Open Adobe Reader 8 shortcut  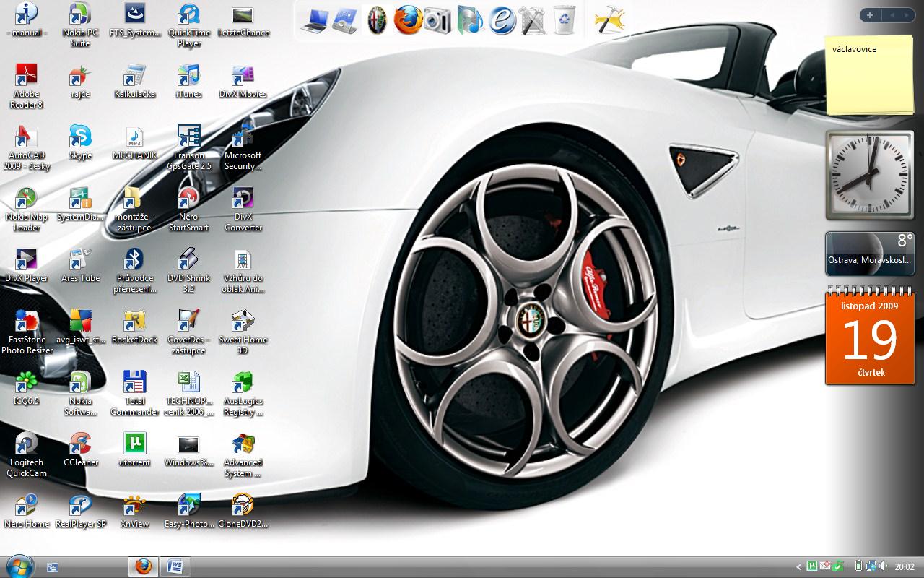pyautogui.click(x=26, y=75)
